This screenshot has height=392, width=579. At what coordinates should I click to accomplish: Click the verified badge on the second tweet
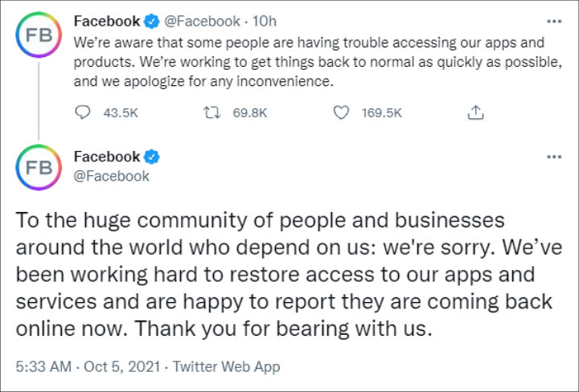151,157
